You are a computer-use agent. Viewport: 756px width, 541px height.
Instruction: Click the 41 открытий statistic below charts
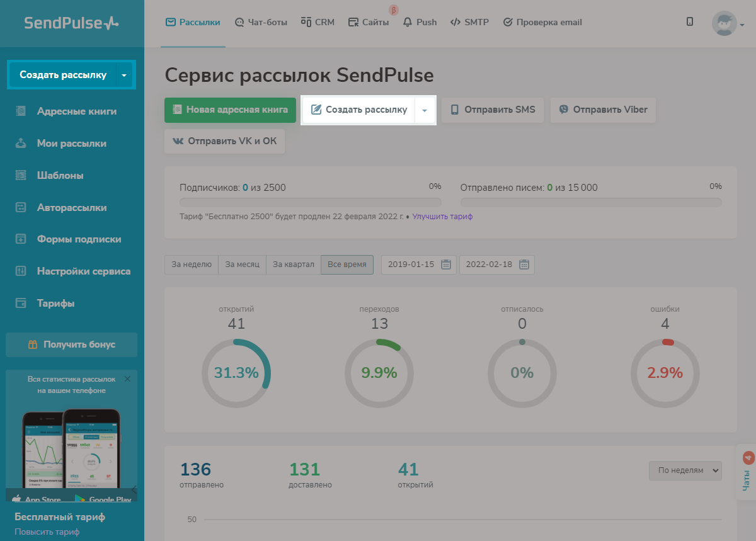[416, 475]
